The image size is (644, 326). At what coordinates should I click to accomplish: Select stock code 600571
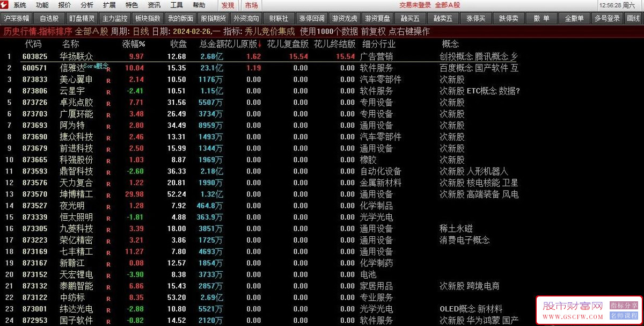(35, 68)
